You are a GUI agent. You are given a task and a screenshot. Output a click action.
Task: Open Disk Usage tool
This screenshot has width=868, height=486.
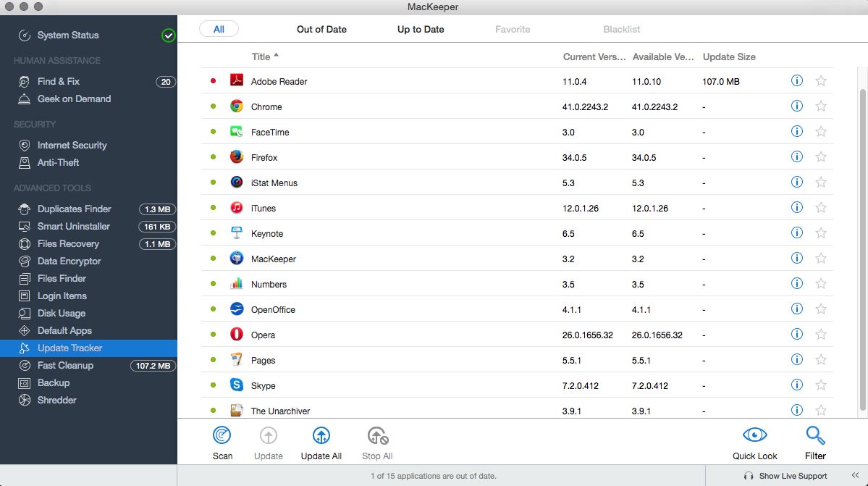(62, 313)
